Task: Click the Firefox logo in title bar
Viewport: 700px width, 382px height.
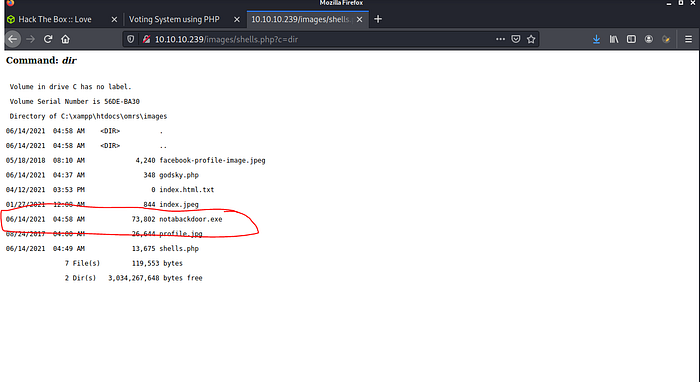Action: [10, 3]
